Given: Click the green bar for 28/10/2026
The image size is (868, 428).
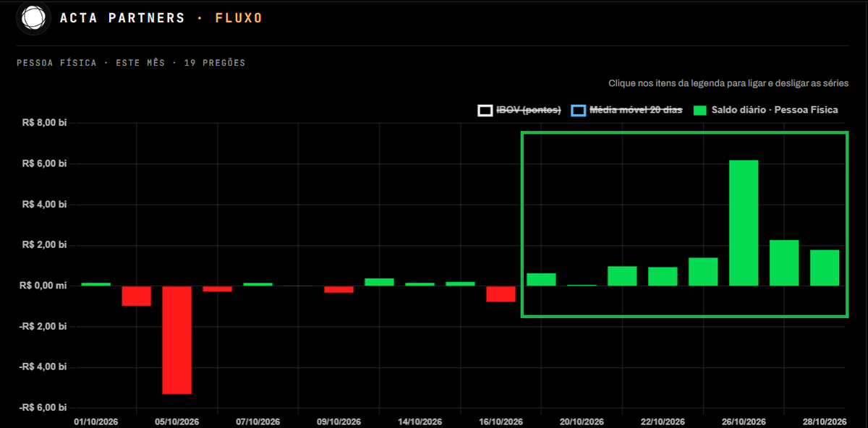Looking at the screenshot, I should point(825,267).
